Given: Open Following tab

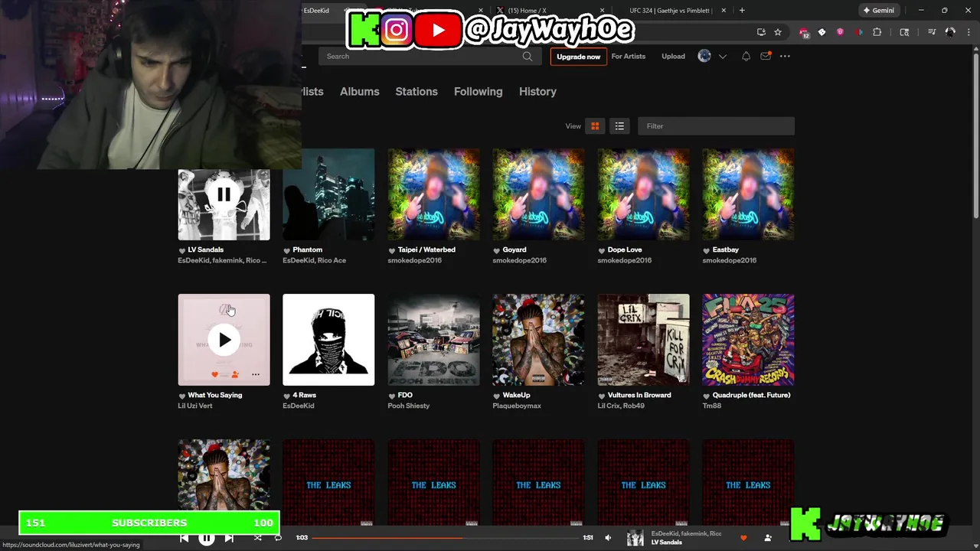Looking at the screenshot, I should [x=478, y=91].
